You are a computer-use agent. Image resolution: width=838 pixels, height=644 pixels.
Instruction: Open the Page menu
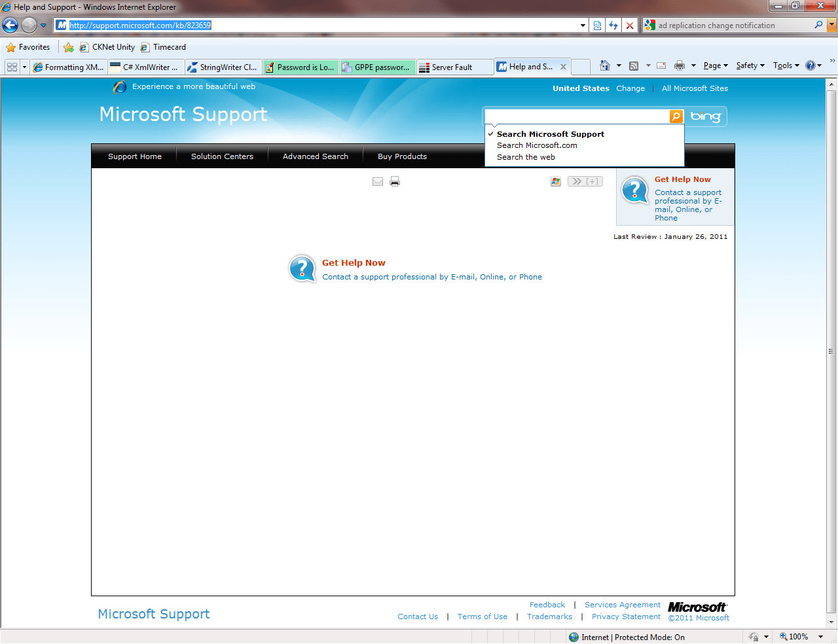(716, 65)
